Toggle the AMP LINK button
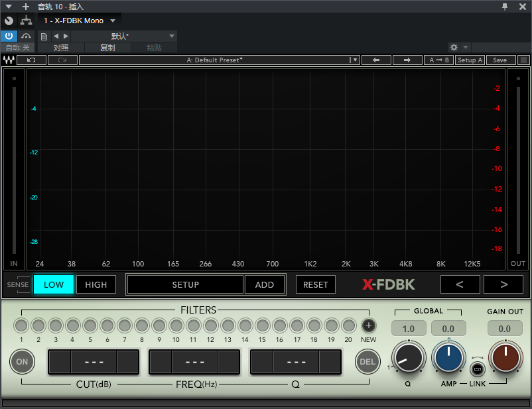The image size is (532, 409). coord(478,369)
